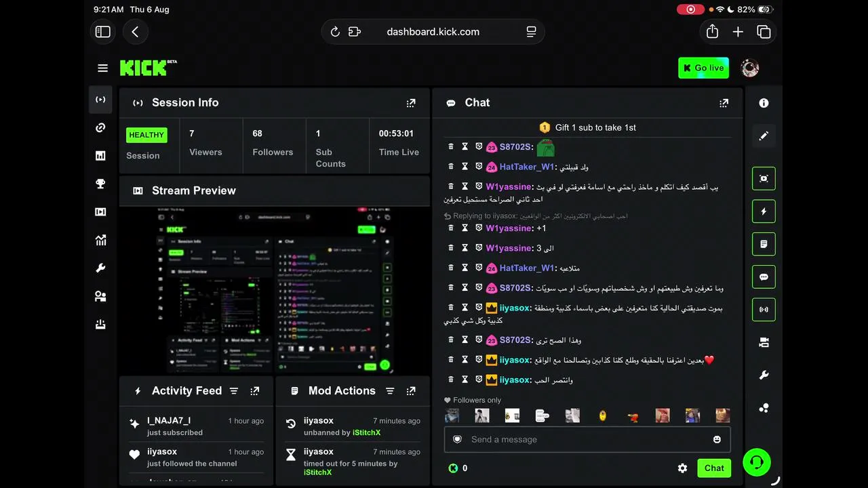The image size is (868, 488).
Task: Click into the Send a message field
Action: (x=587, y=439)
